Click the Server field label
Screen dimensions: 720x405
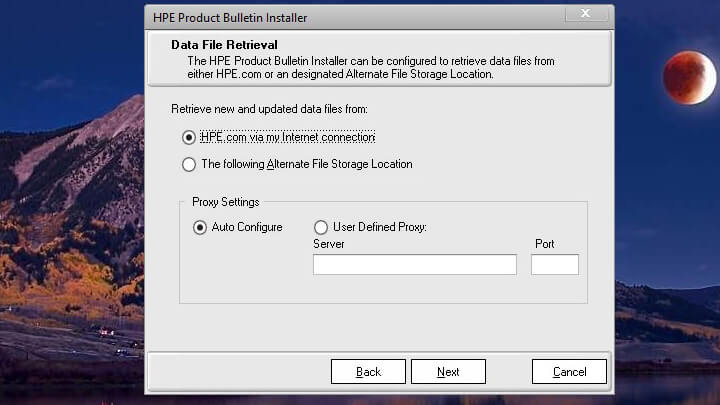[x=329, y=244]
